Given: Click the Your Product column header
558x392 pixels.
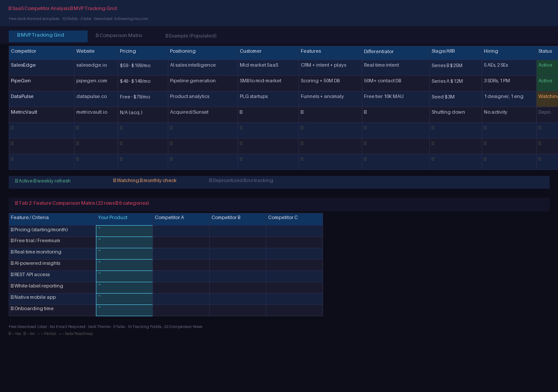Looking at the screenshot, I should tap(124, 219).
